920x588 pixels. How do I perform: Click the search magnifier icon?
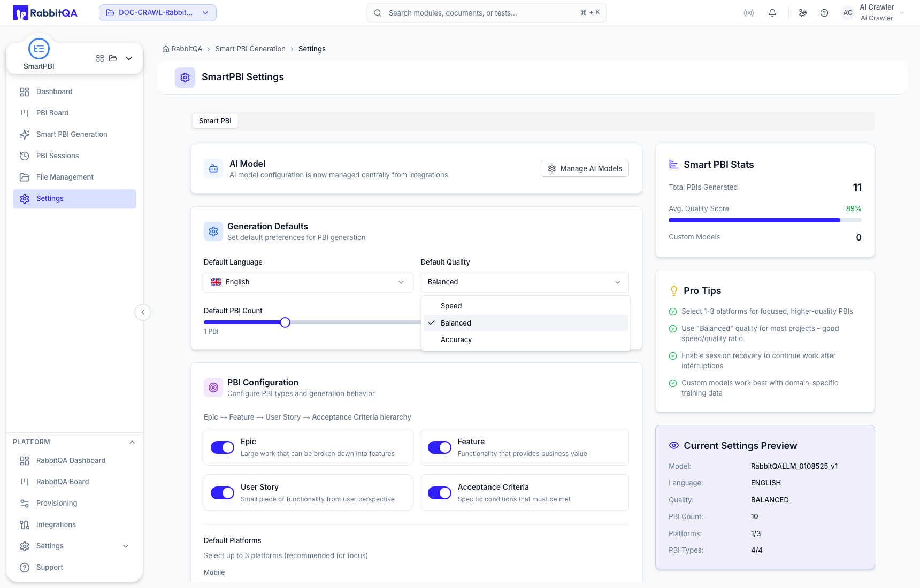378,13
